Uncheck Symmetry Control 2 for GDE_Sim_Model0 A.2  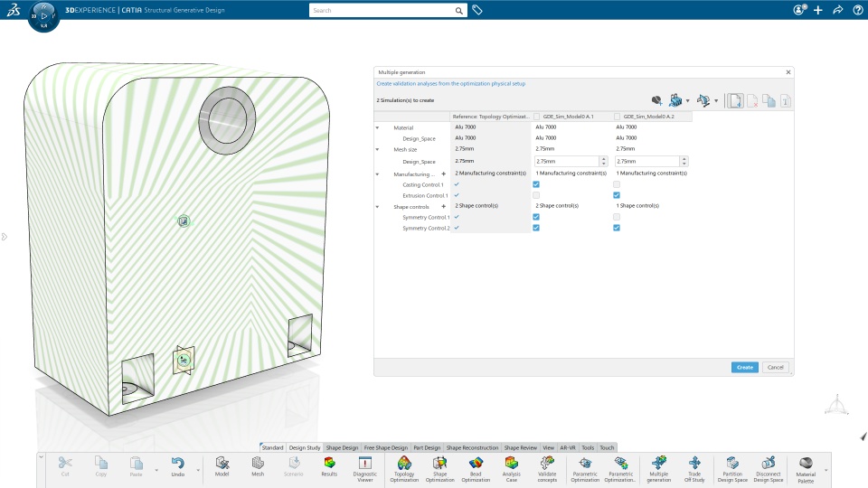click(x=617, y=228)
